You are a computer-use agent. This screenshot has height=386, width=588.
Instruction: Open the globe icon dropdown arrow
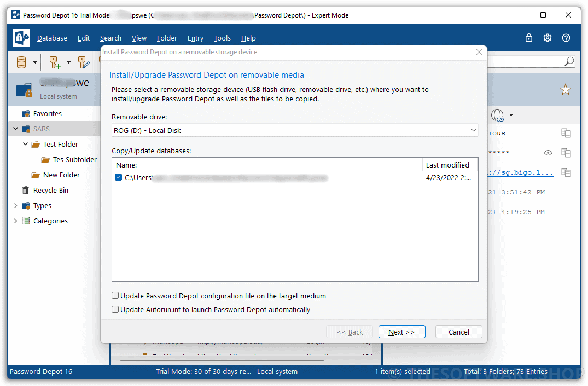(x=511, y=115)
